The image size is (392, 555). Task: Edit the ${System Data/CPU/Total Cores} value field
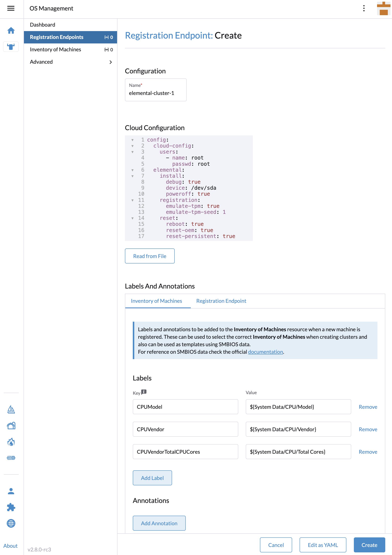click(298, 452)
